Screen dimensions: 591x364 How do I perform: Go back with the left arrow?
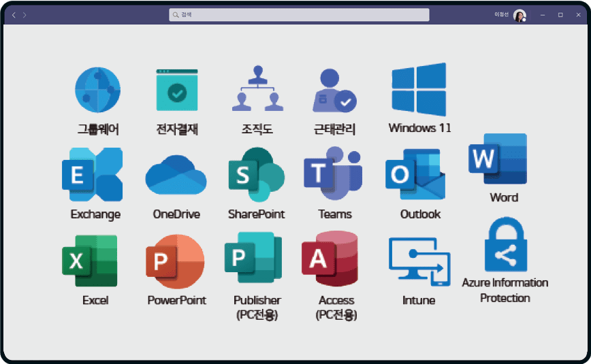pyautogui.click(x=14, y=15)
